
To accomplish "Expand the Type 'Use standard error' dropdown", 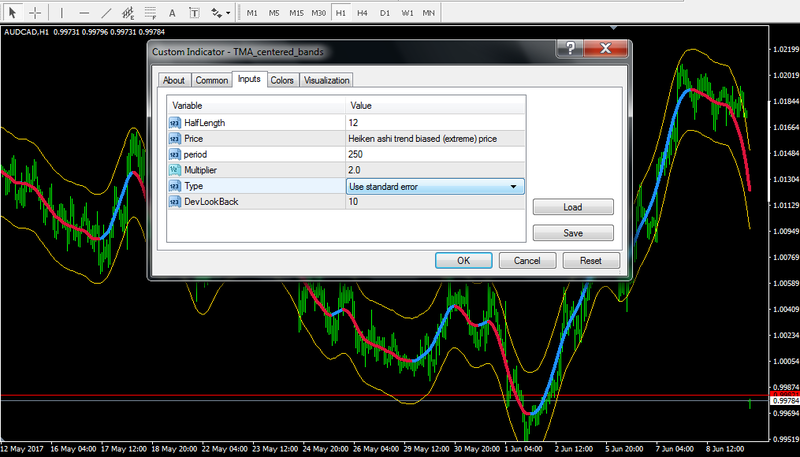I will tap(514, 186).
